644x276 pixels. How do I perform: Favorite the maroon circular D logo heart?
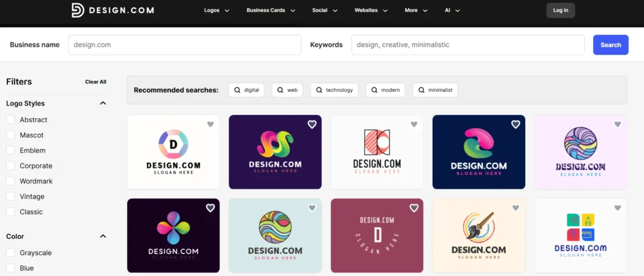pos(414,208)
